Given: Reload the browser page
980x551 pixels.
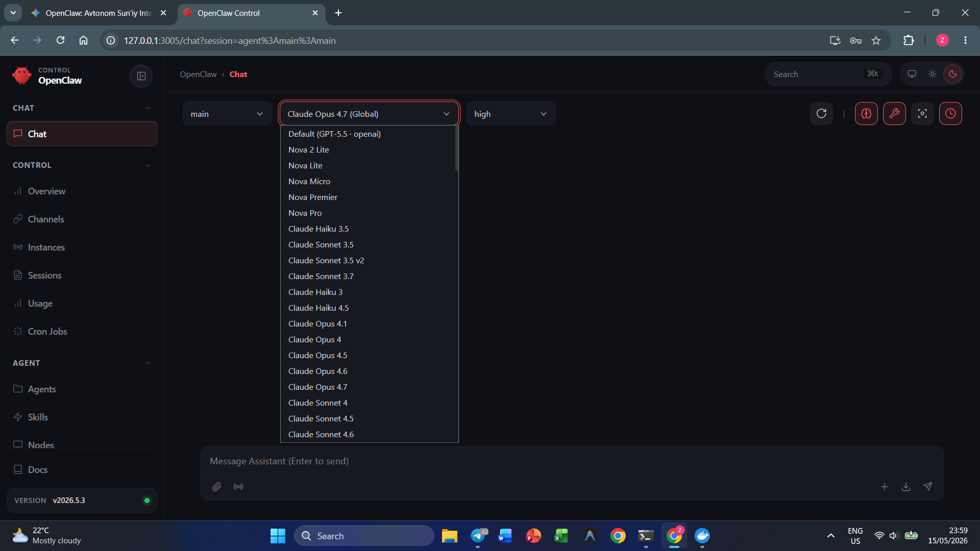Looking at the screenshot, I should [x=60, y=40].
